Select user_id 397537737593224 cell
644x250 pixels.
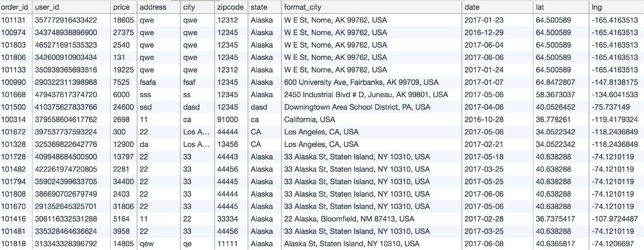pyautogui.click(x=71, y=132)
